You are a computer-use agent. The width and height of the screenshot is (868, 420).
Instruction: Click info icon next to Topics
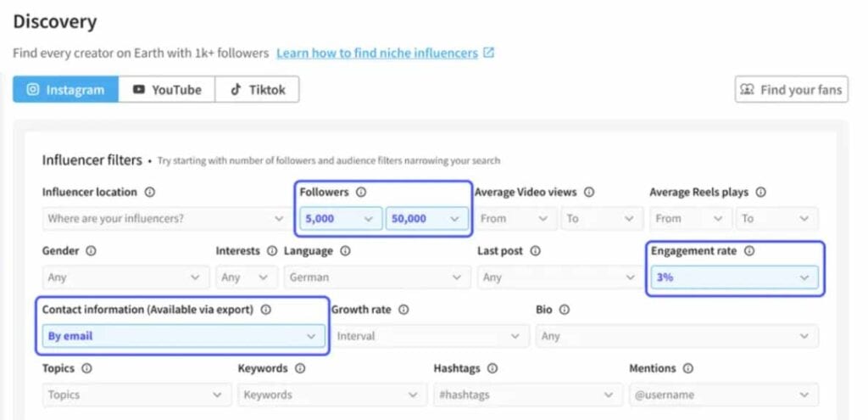(x=87, y=368)
